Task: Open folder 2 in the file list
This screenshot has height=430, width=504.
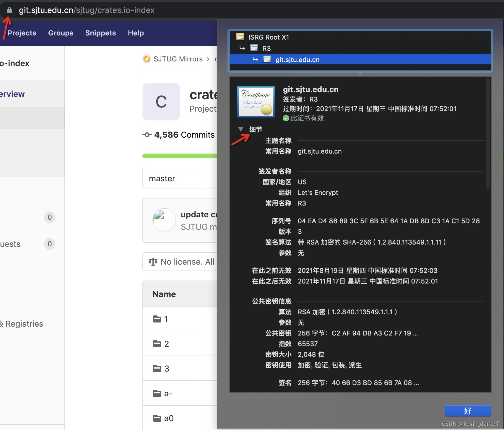Action: click(x=167, y=344)
